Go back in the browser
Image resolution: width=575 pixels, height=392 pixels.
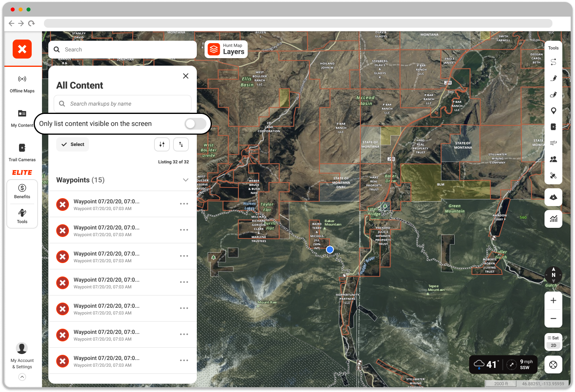click(x=11, y=23)
